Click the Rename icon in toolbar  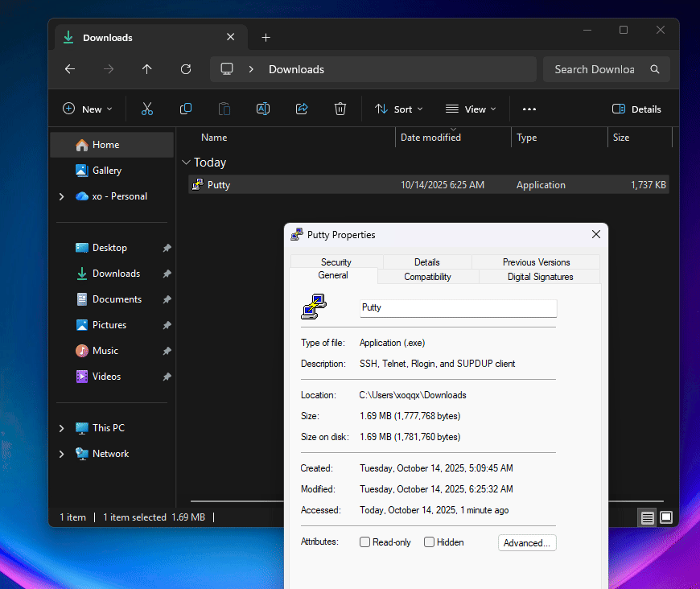click(263, 109)
